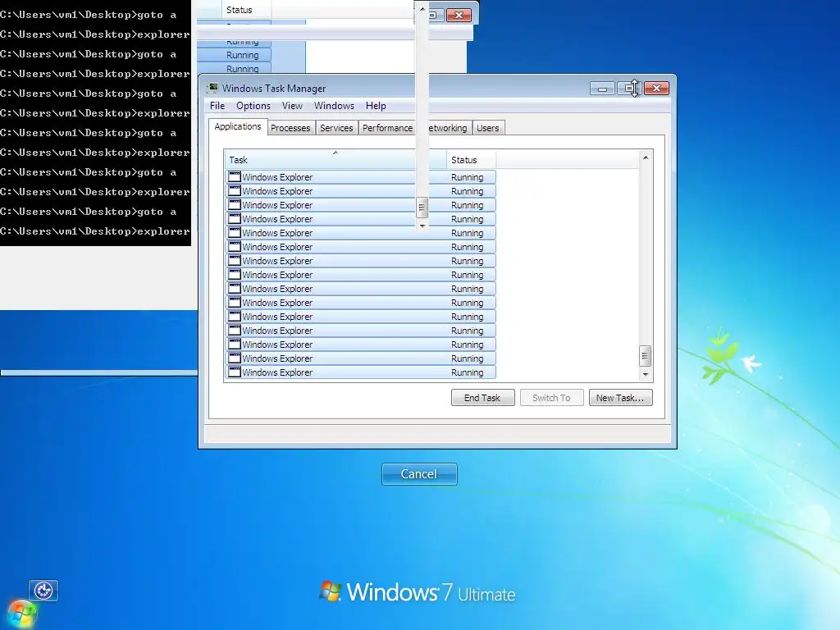
Task: Switch to the Services tab
Action: point(336,128)
